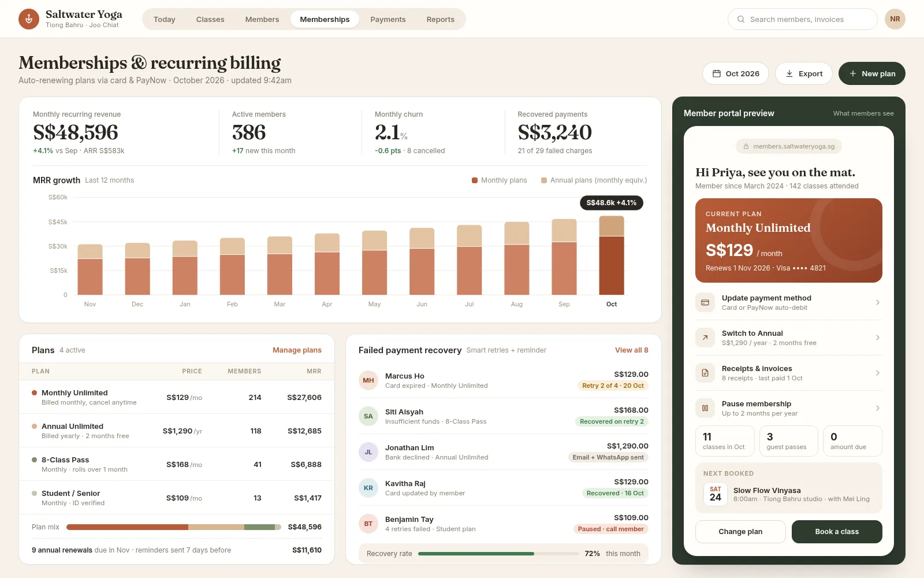Image resolution: width=924 pixels, height=578 pixels.
Task: Switch to the Today tab
Action: point(165,19)
